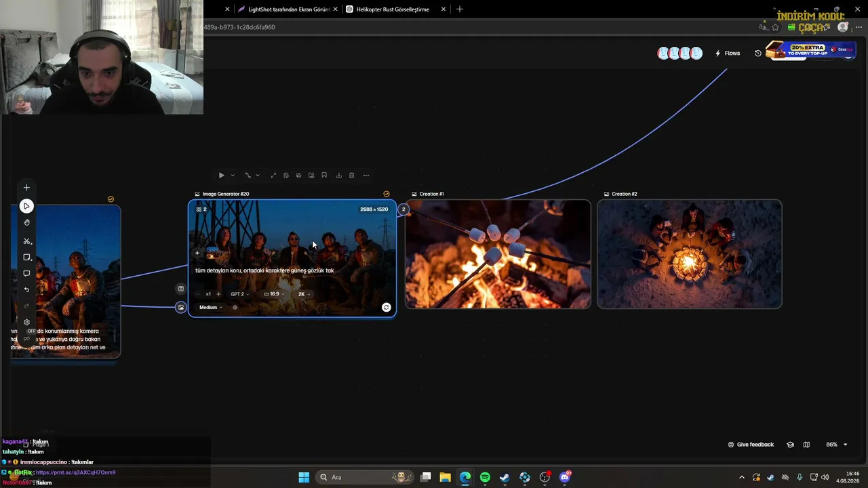Pick the sticky note tool
Image resolution: width=868 pixels, height=488 pixels.
point(26,258)
